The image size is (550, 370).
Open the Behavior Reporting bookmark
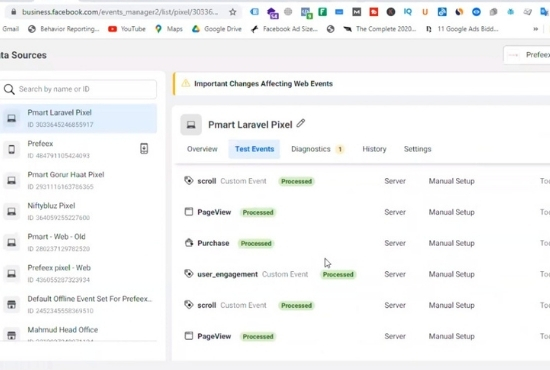[x=63, y=29]
